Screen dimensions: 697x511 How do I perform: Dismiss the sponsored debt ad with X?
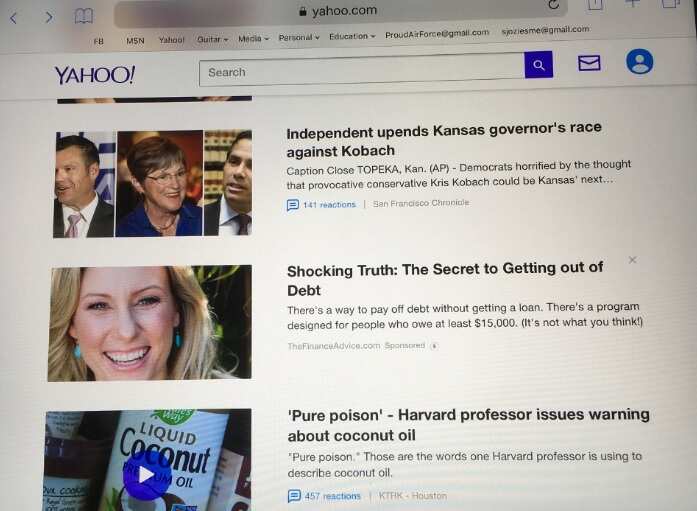point(633,260)
